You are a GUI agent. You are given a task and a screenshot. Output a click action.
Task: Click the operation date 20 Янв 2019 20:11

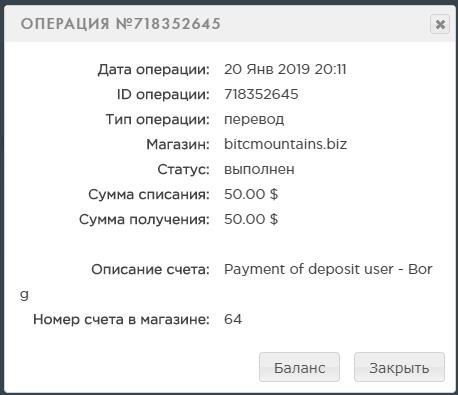point(285,69)
